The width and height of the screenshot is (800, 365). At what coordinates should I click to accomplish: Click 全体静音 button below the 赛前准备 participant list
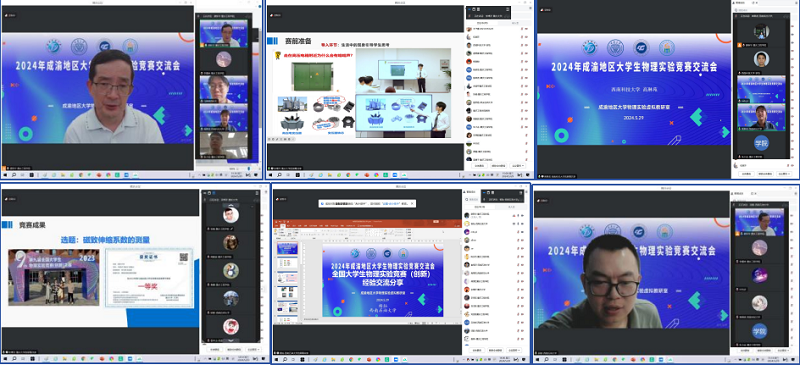click(x=479, y=166)
